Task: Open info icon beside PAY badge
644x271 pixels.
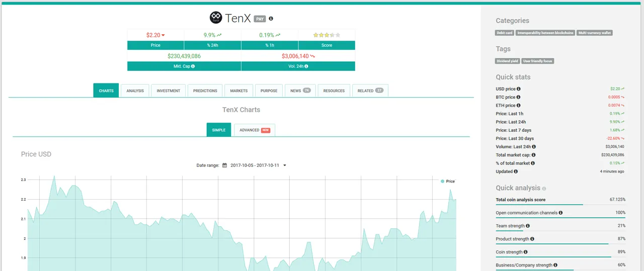Action: pyautogui.click(x=271, y=19)
